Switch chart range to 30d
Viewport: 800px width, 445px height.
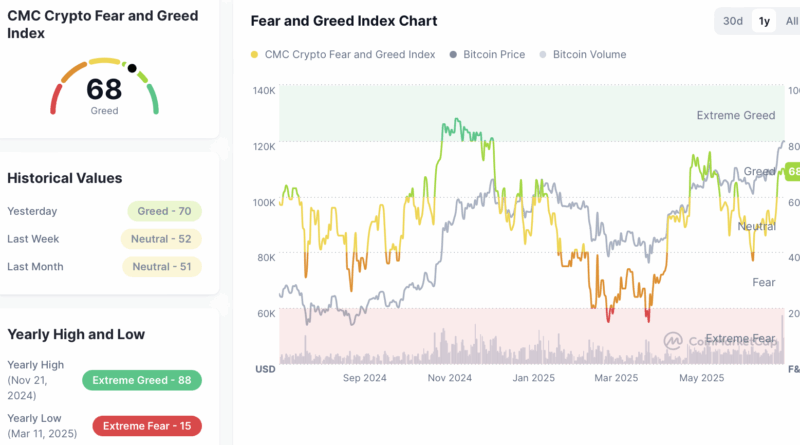point(733,21)
